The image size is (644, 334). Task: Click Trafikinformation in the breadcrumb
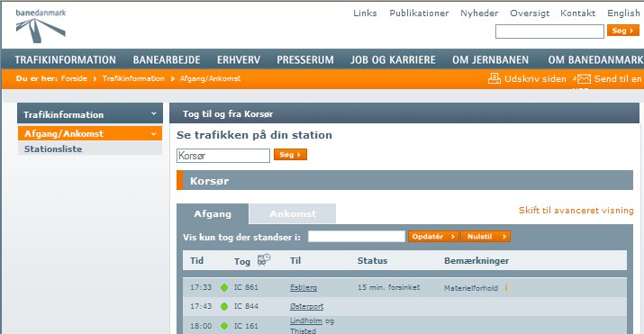[x=133, y=78]
